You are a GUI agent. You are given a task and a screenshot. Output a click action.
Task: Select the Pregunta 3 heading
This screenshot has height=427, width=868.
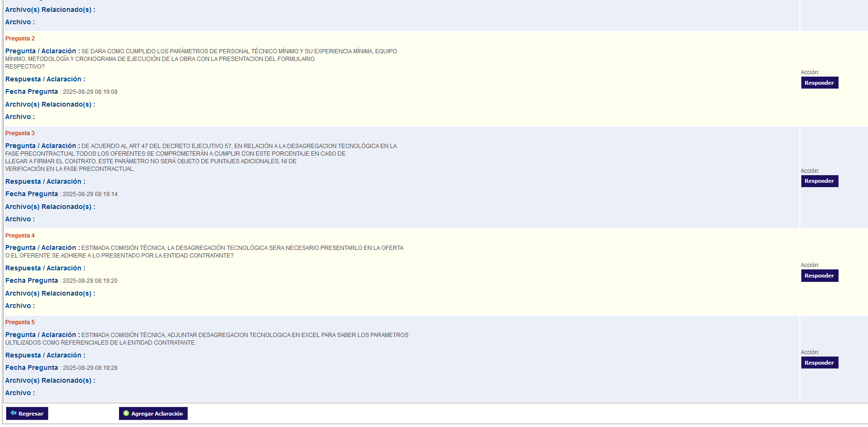(20, 133)
